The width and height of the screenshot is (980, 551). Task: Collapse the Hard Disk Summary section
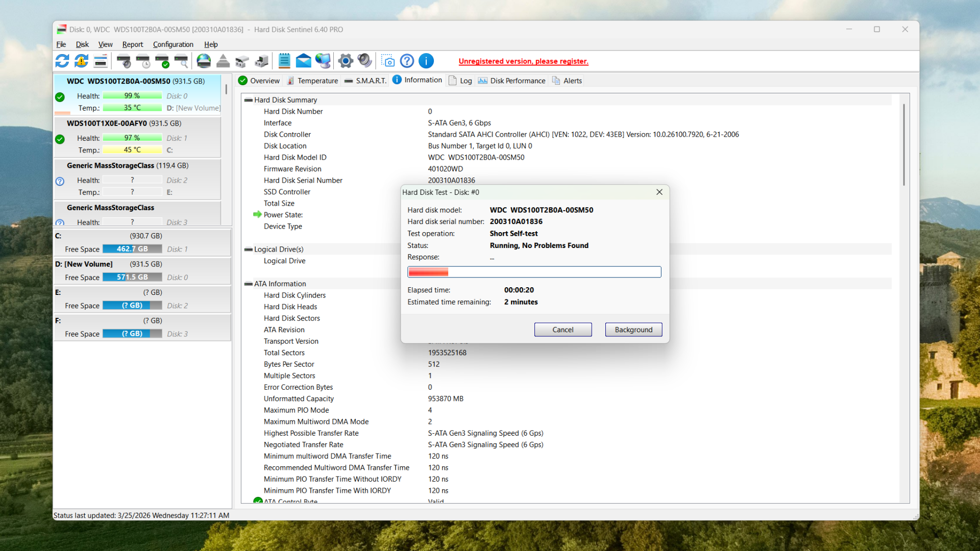click(249, 100)
